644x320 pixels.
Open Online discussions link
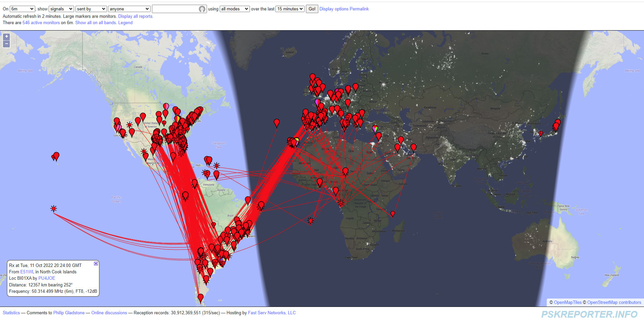click(x=109, y=313)
